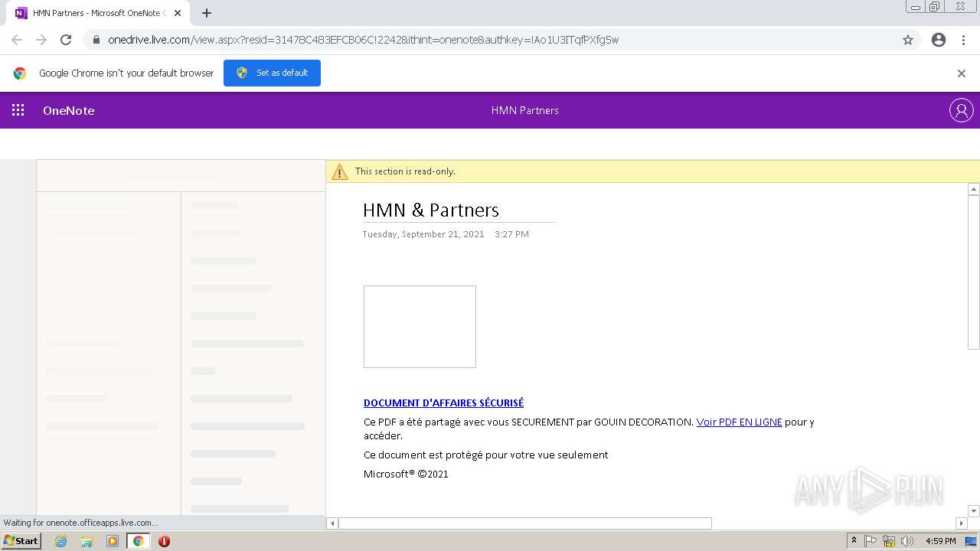Screen dimensions: 980x551
Task: Click Set as default button
Action: pos(272,73)
